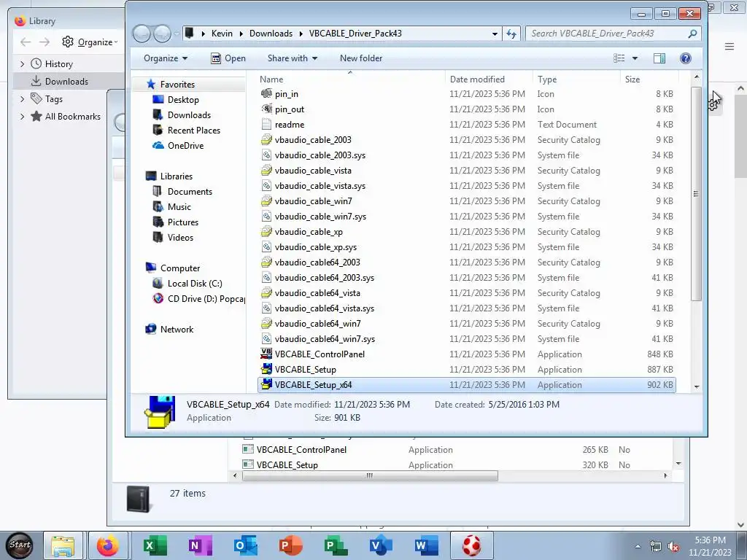Click the file list scroll up arrow

(x=697, y=77)
